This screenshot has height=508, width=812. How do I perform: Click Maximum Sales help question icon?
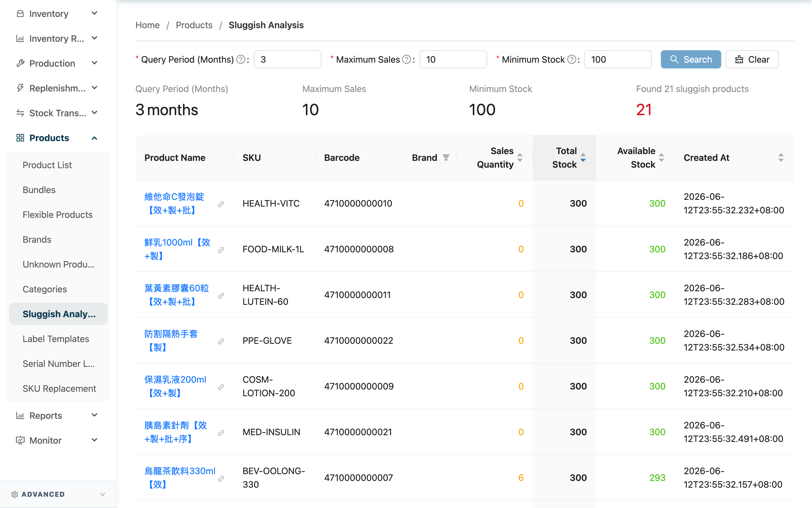tap(407, 60)
